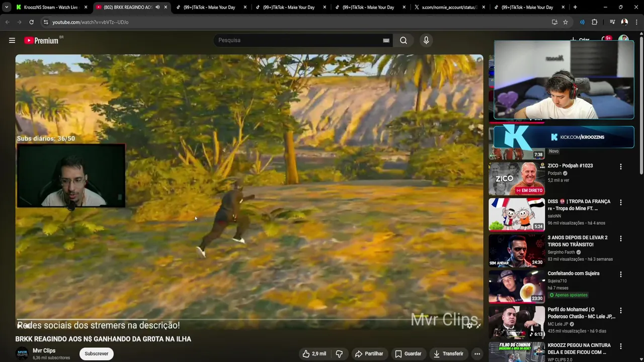Open Confeitando com Sujeira video title
This screenshot has width=644, height=362.
click(574, 274)
